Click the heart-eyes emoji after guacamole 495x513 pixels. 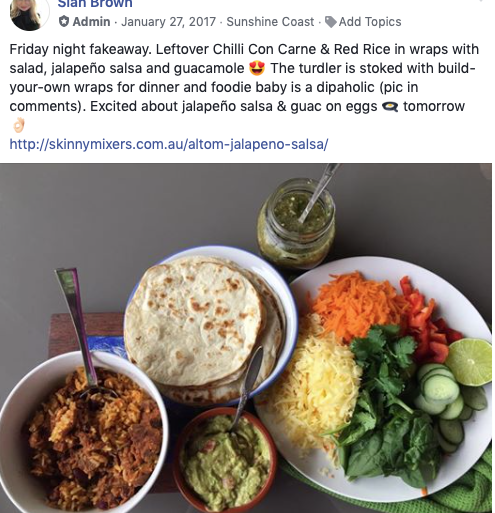tap(257, 68)
